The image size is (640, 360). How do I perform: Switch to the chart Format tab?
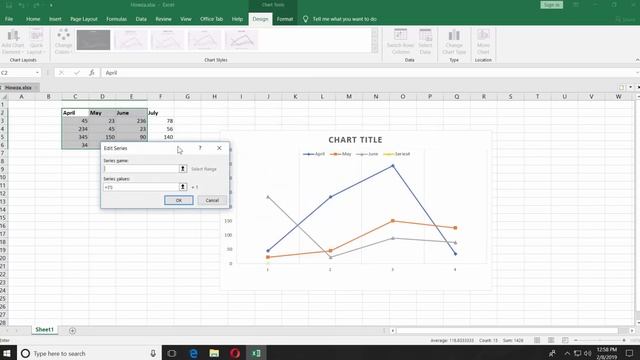[x=284, y=19]
